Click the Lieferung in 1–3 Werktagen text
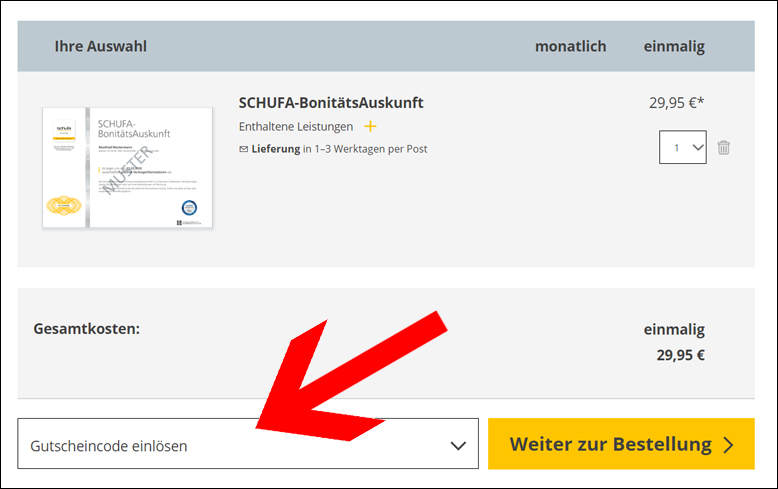Screen dimensions: 778x489 coord(339,149)
